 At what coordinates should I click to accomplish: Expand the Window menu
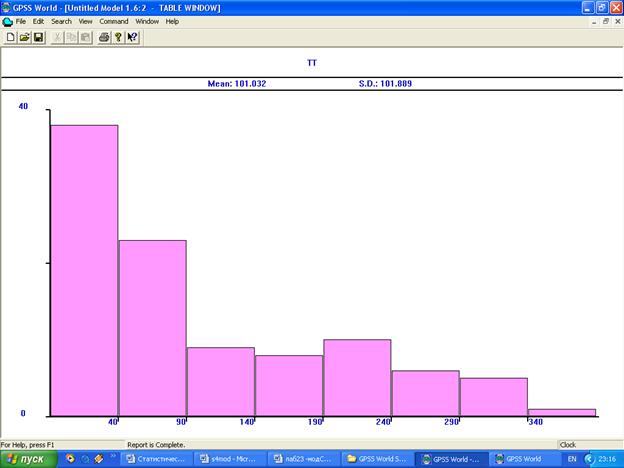pyautogui.click(x=147, y=21)
